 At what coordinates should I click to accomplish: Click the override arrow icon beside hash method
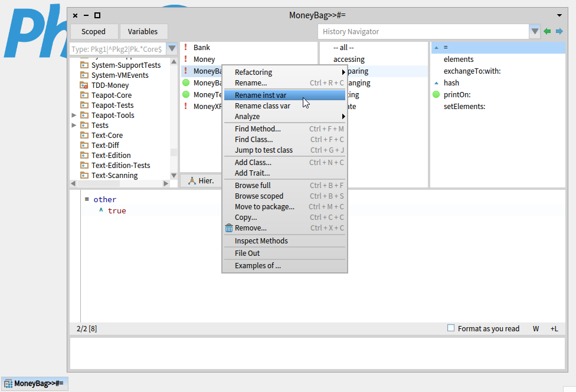coord(436,83)
